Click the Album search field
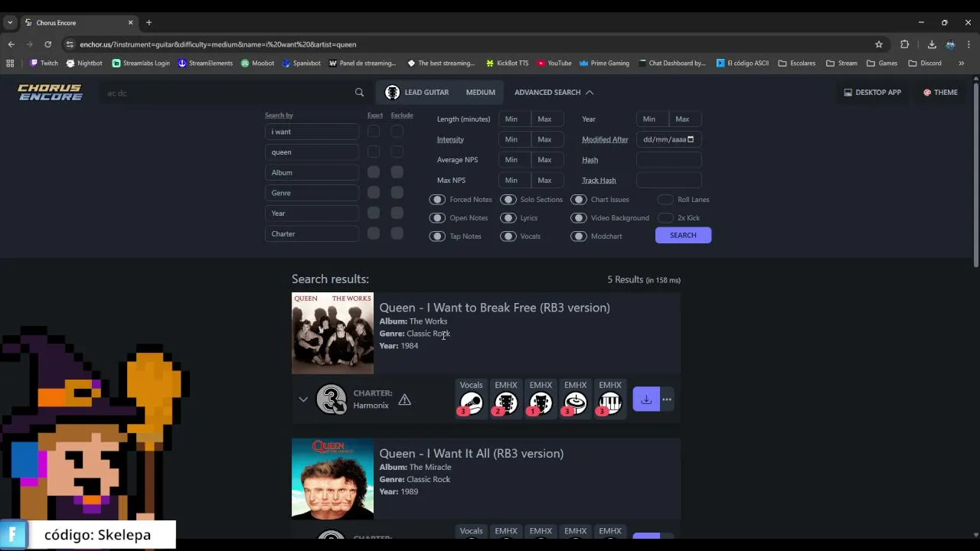Viewport: 980px width, 551px height. click(x=312, y=173)
